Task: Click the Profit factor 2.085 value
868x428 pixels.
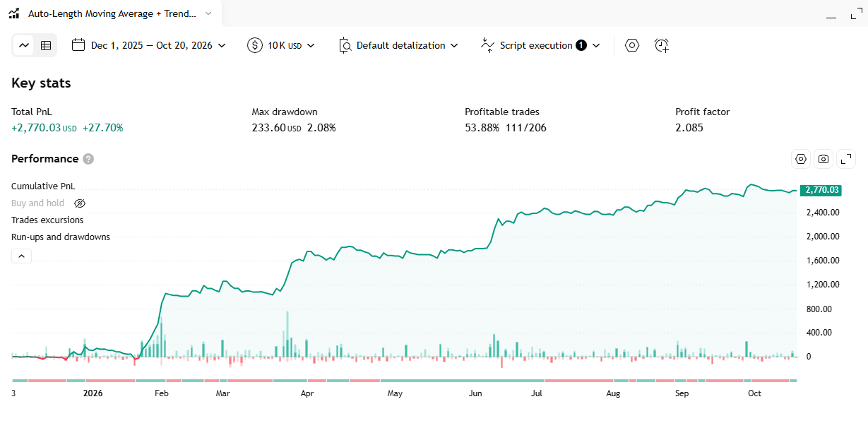Action: [x=689, y=128]
